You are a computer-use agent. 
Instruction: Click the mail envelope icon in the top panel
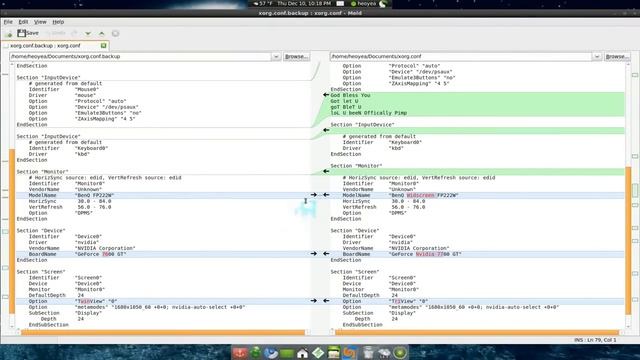pyautogui.click(x=340, y=4)
